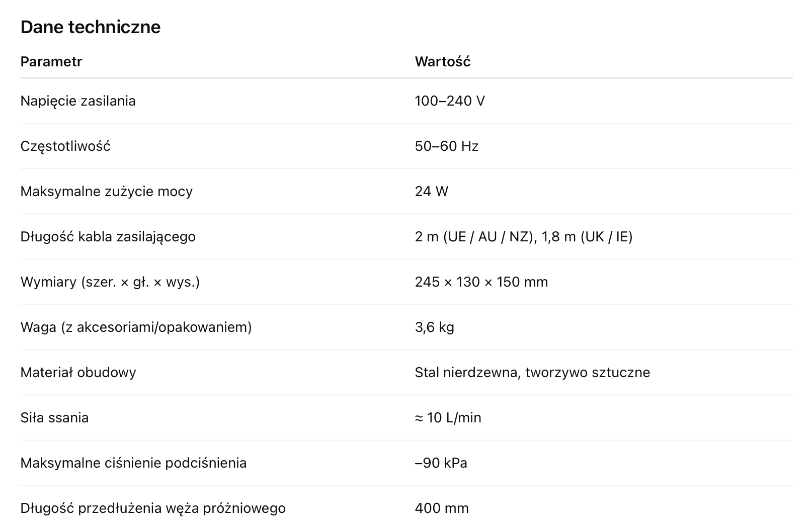The height and width of the screenshot is (531, 812).
Task: Click "Stal nierdzewna, tworzywo sztuczne" value
Action: click(x=532, y=373)
